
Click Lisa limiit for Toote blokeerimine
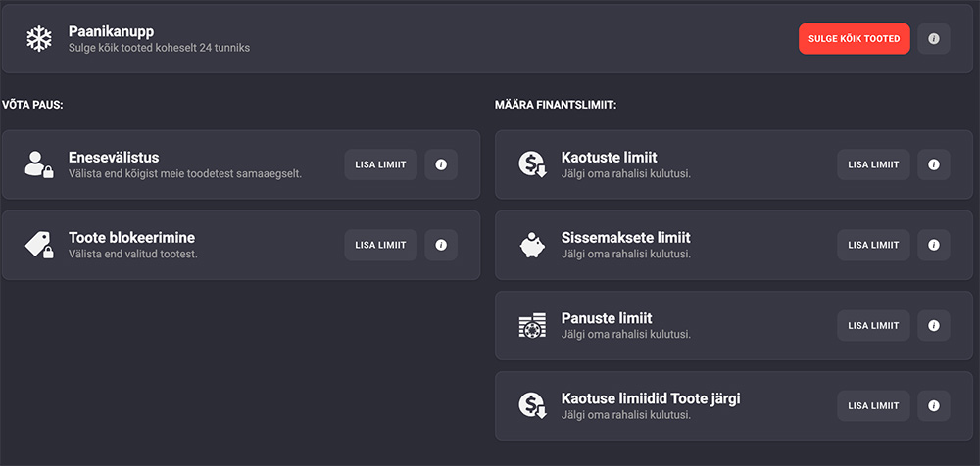[380, 245]
